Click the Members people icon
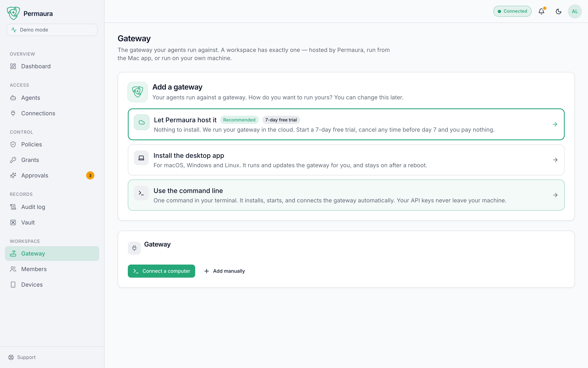This screenshot has width=588, height=368. (13, 269)
